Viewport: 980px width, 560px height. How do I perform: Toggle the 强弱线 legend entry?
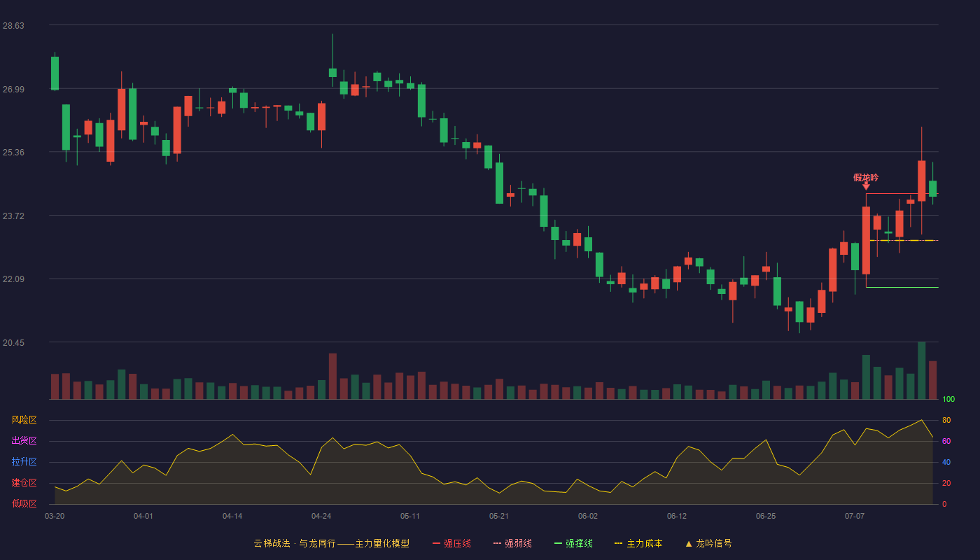click(512, 543)
